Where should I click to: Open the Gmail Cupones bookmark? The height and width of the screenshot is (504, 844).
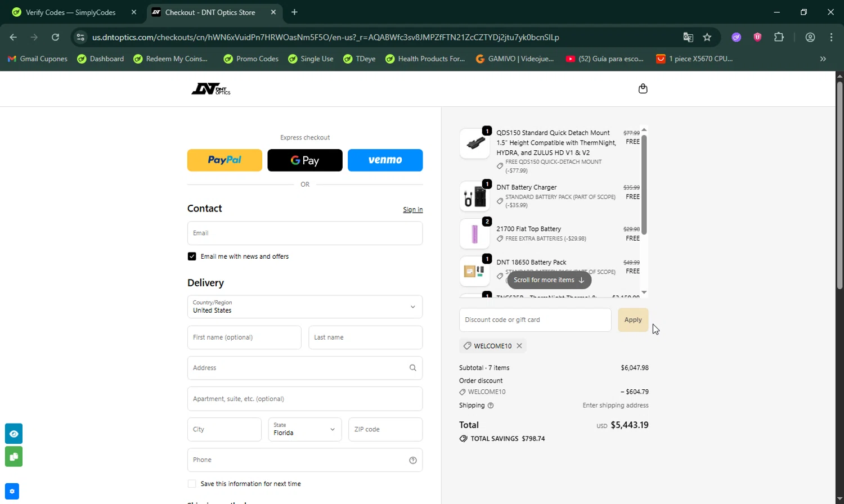[37, 58]
